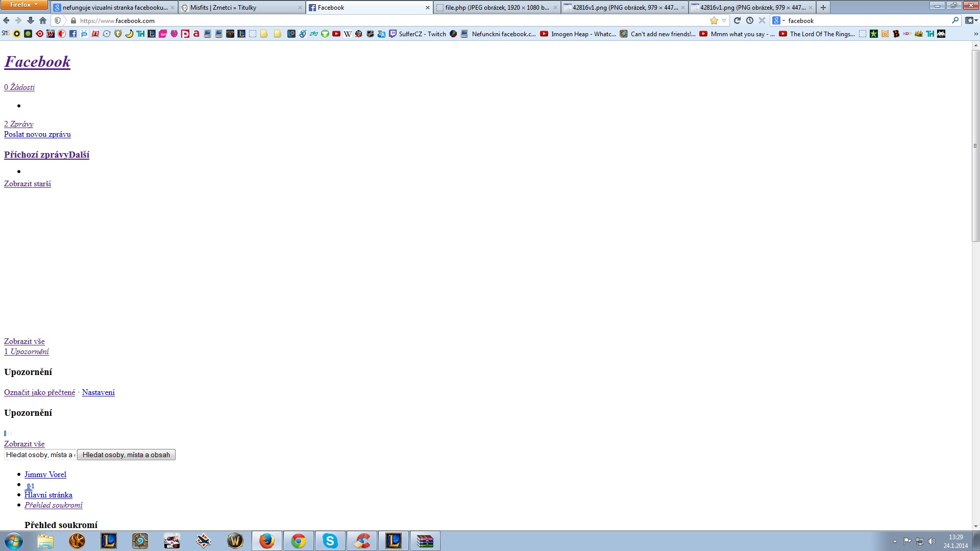Open Skype from the taskbar

click(x=330, y=541)
